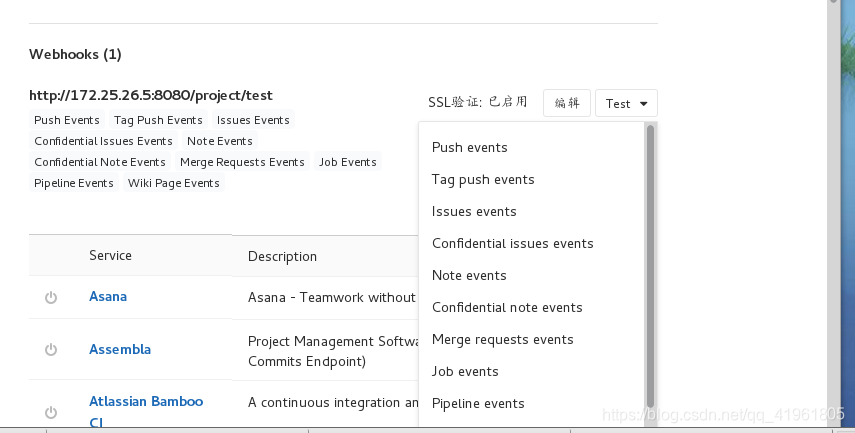Select Merge requests events menu item

coord(502,339)
